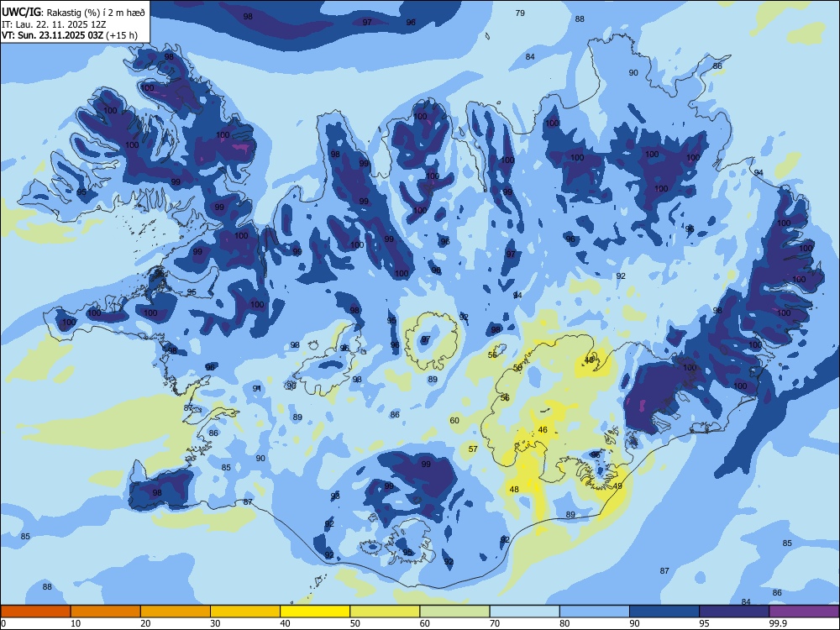Click the dark orange 0–10 legend swatch
The height and width of the screenshot is (630, 840).
[x=36, y=612]
